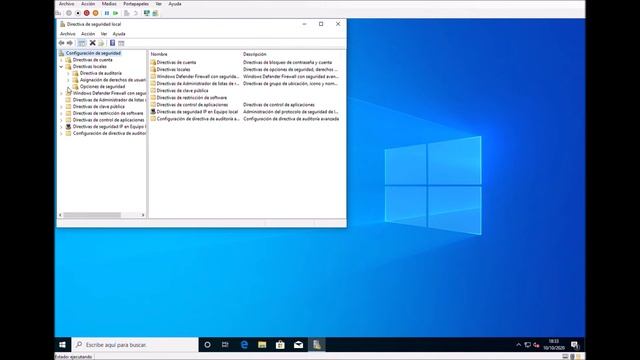Open Task View from the taskbar
Image resolution: width=640 pixels, height=360 pixels.
click(225, 345)
